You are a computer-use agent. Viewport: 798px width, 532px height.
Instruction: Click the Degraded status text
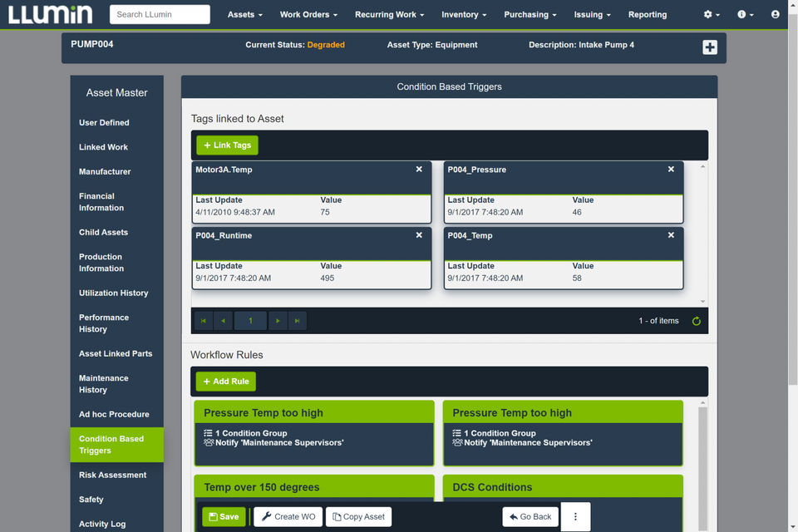(326, 45)
